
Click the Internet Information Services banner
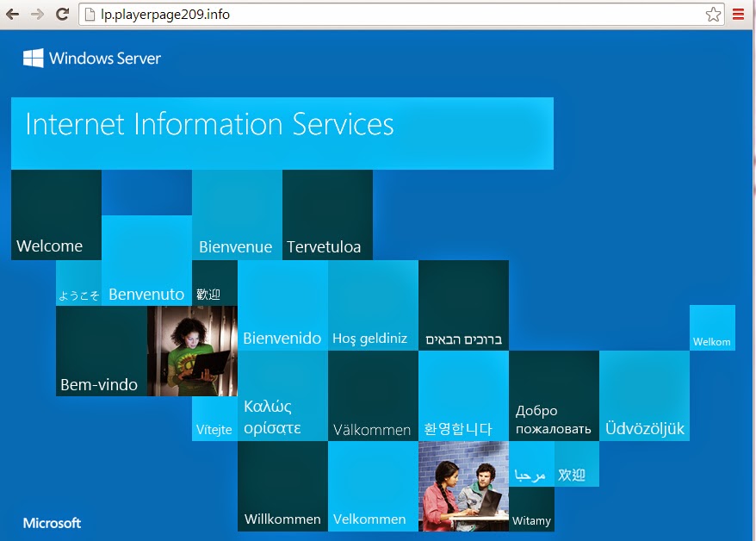282,134
